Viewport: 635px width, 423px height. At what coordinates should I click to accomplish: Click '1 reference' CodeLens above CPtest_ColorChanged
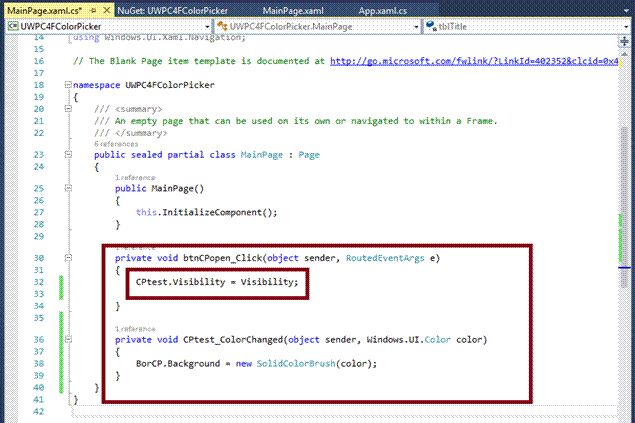coord(135,329)
